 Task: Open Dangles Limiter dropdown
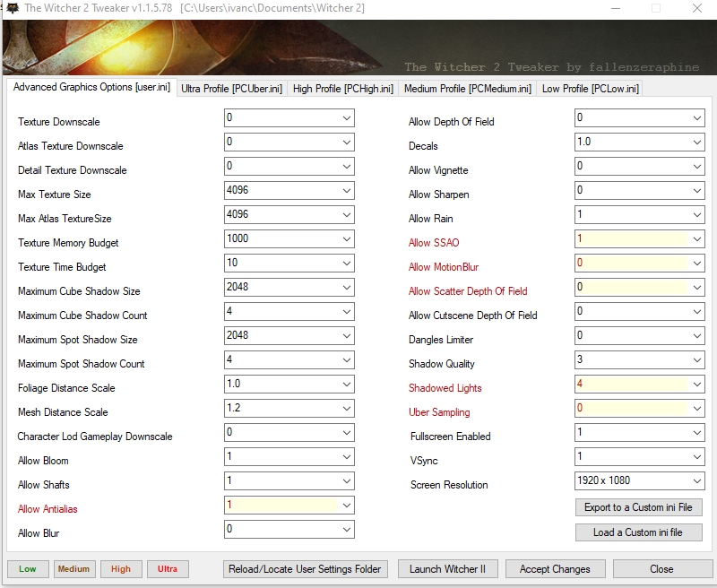point(639,336)
